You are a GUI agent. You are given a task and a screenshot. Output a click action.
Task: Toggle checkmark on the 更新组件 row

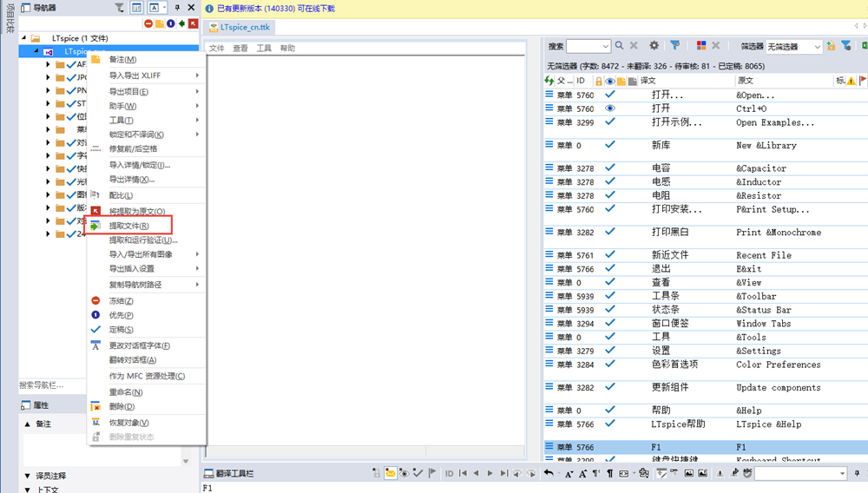click(610, 387)
